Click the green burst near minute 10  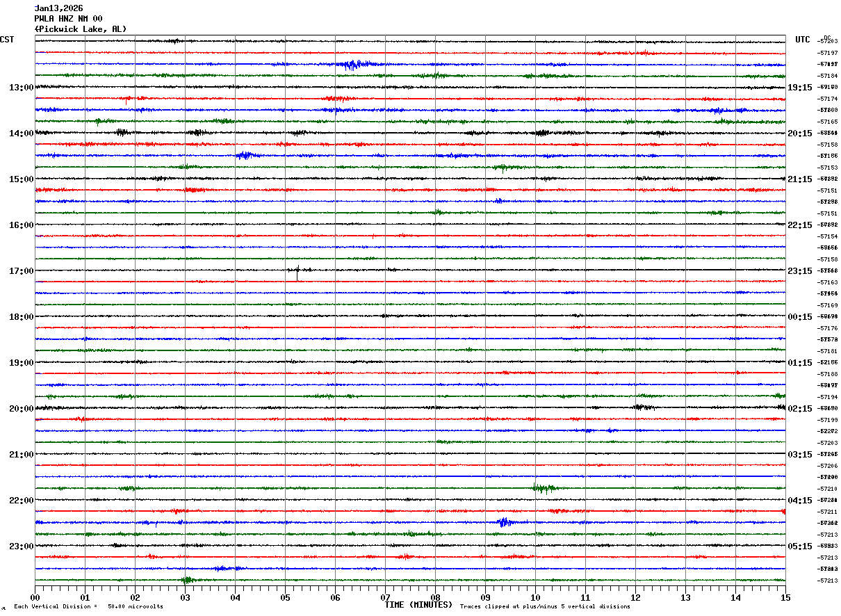(x=544, y=488)
